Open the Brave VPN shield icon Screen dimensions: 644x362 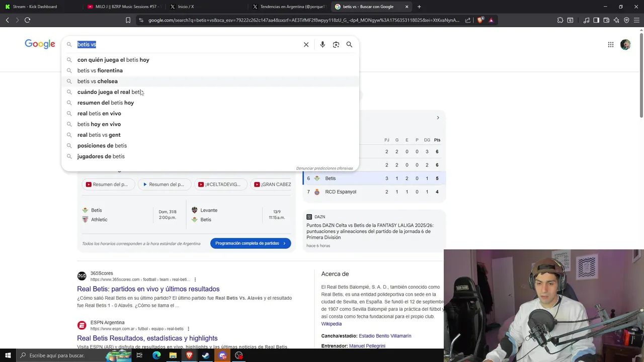(626, 20)
